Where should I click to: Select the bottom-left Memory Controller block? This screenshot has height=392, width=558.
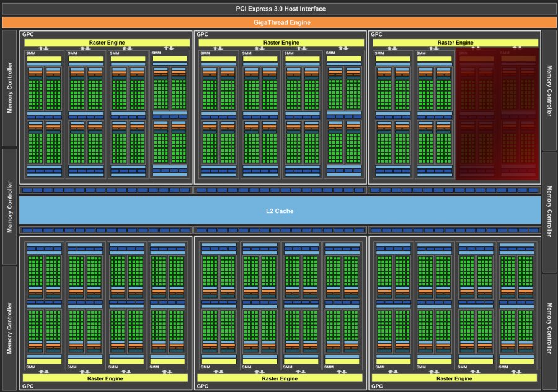(x=9, y=328)
